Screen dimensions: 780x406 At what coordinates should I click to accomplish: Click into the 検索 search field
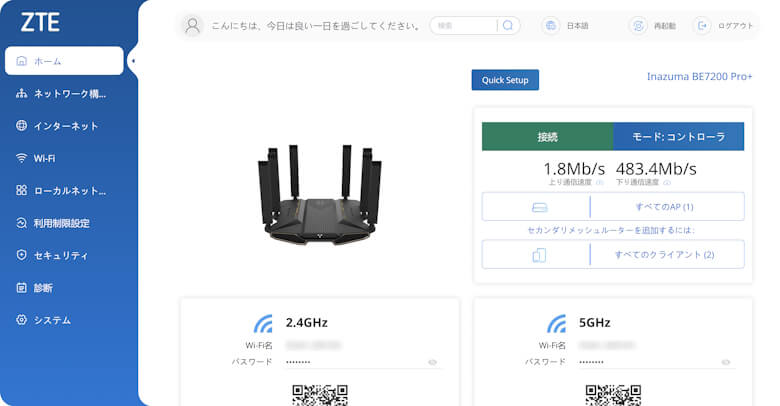(464, 26)
